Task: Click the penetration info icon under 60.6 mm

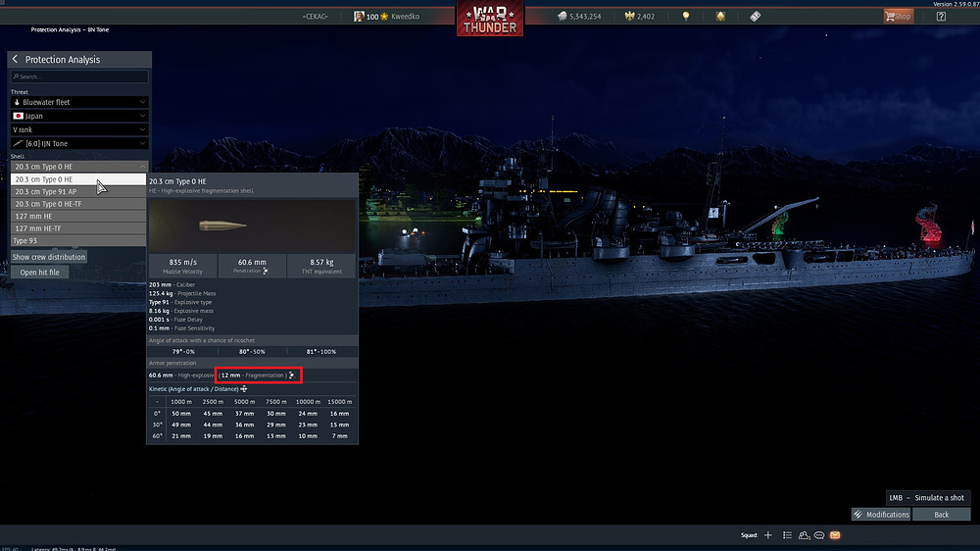Action: (x=266, y=271)
